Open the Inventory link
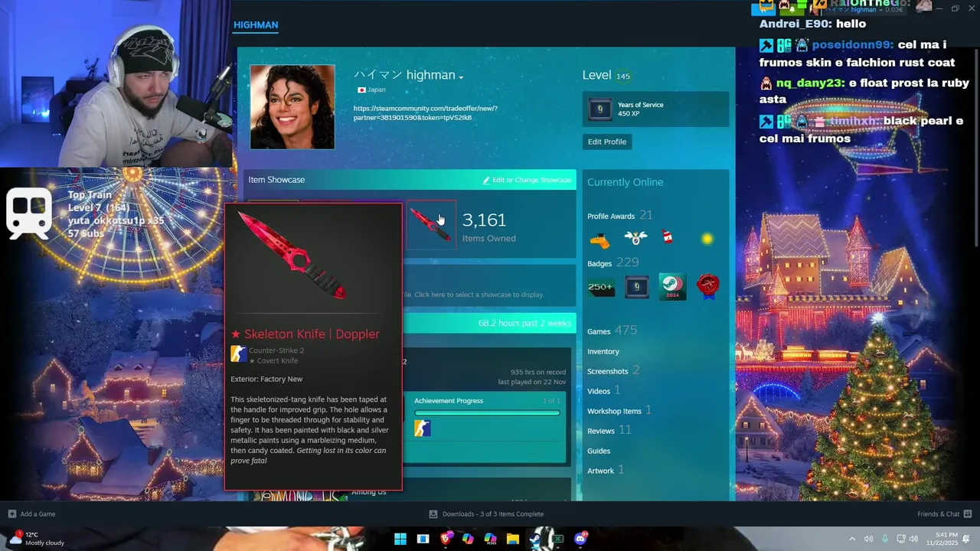Image resolution: width=980 pixels, height=551 pixels. point(603,351)
